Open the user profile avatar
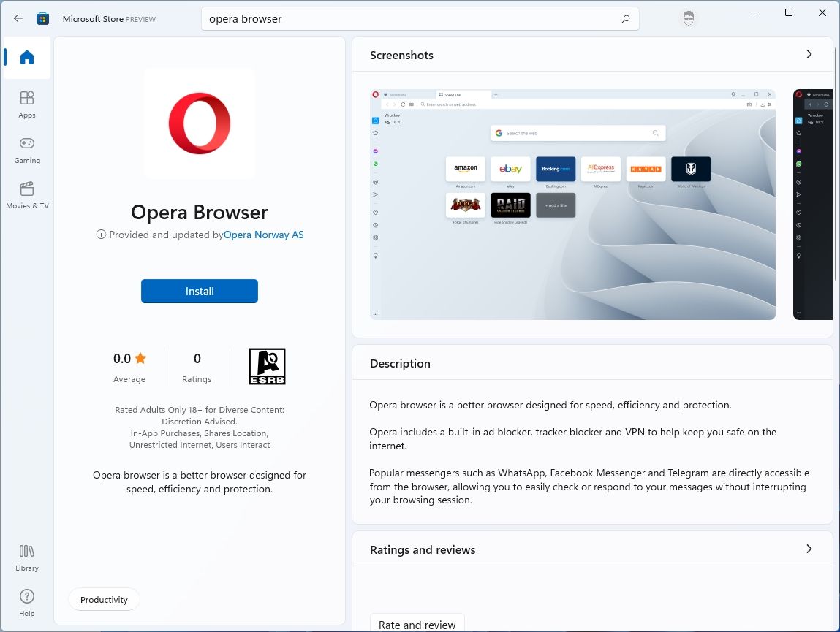Image resolution: width=840 pixels, height=632 pixels. coord(689,19)
